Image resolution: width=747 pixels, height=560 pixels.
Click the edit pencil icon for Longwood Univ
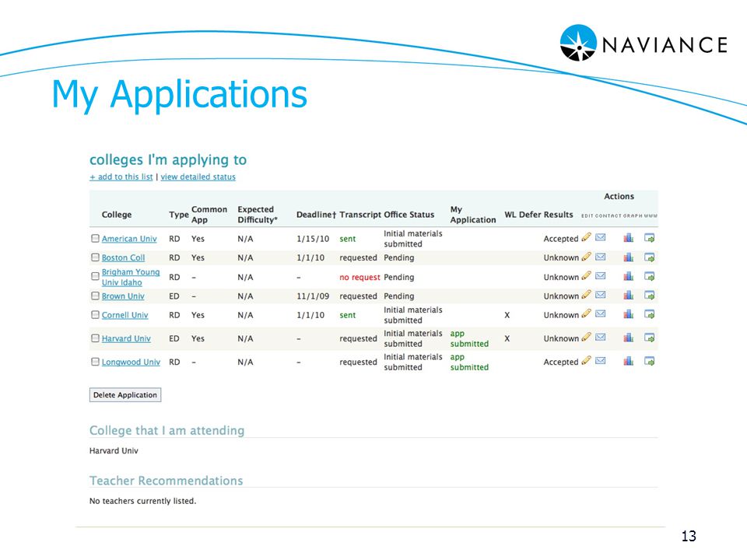(x=587, y=360)
